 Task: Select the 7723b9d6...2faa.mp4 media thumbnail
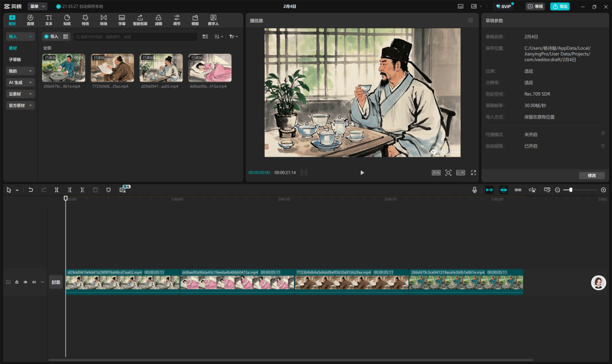112,68
